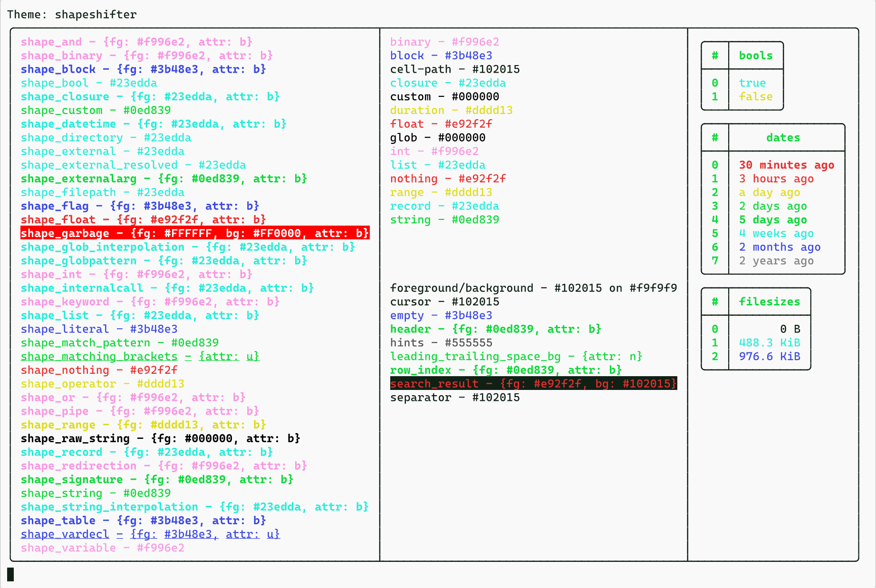This screenshot has width=876, height=588.
Task: Click the foreground/background color line
Action: (x=533, y=288)
